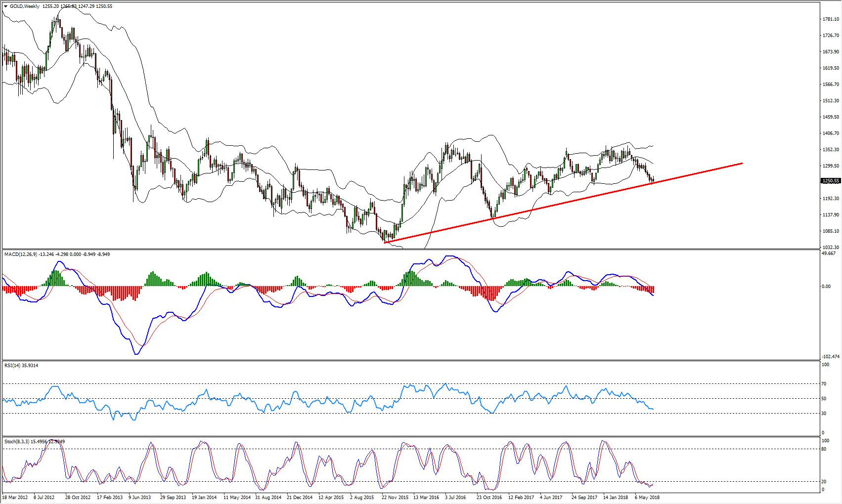Click the 8 Jul 2012 date label
Screen dimensions: 842x504
pos(44,498)
